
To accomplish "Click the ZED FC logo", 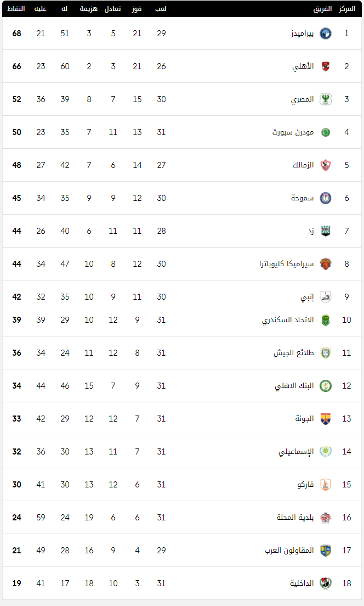I will (x=326, y=231).
